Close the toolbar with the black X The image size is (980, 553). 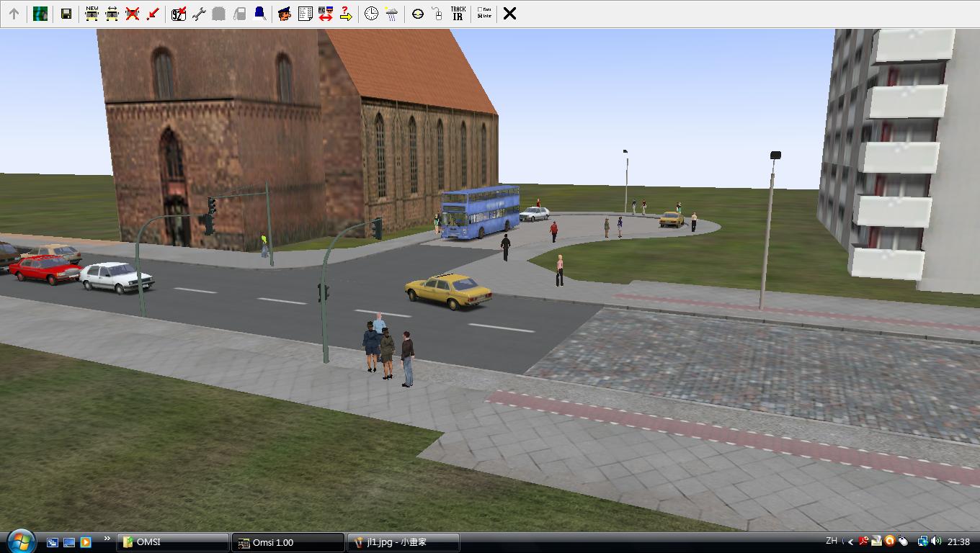point(509,14)
